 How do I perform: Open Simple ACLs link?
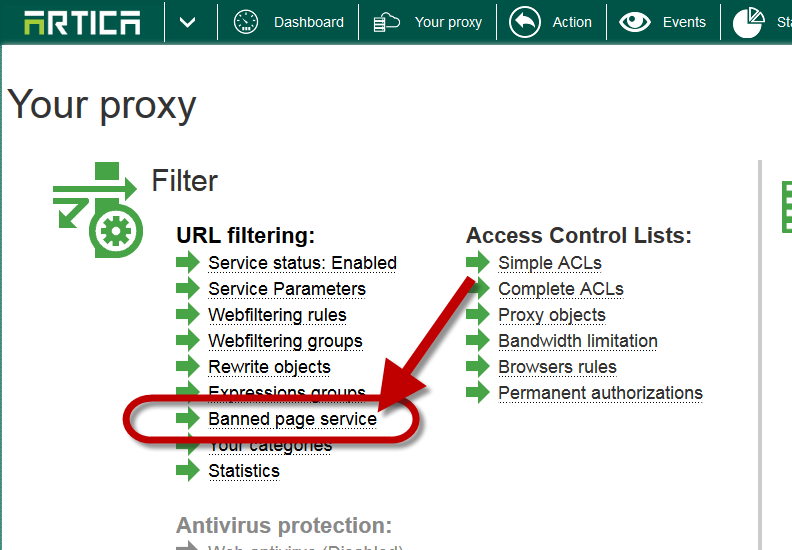click(x=550, y=263)
